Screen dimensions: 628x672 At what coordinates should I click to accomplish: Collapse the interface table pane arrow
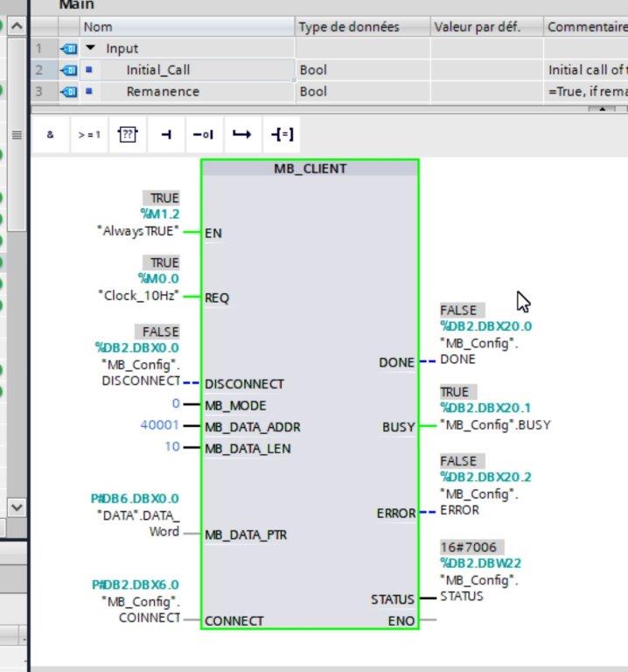tap(602, 109)
